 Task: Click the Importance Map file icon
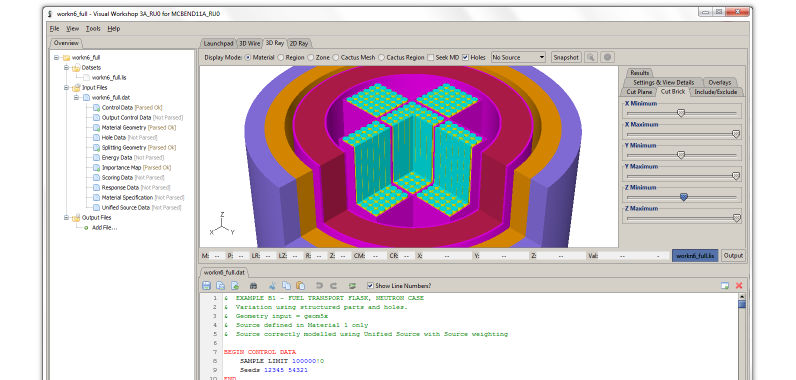coord(96,167)
